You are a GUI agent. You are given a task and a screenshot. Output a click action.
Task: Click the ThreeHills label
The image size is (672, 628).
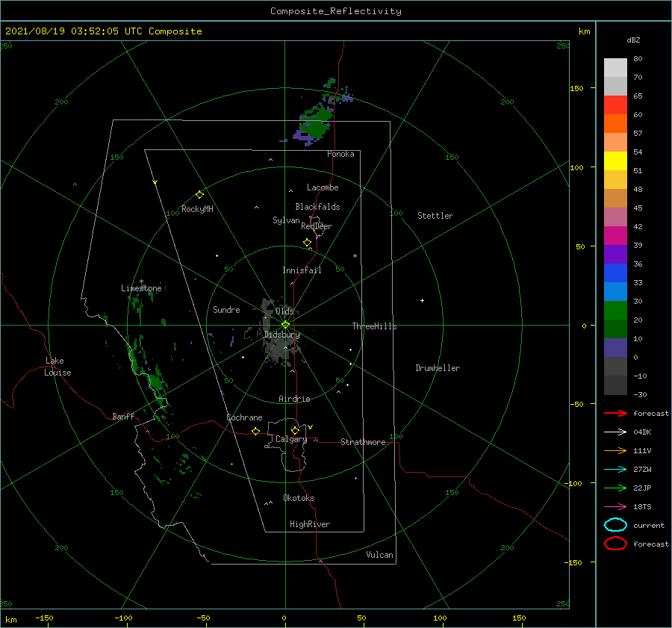click(x=374, y=326)
